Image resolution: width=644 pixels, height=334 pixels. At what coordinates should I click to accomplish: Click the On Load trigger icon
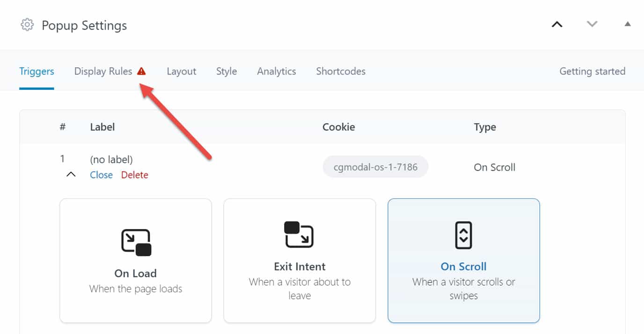coord(136,242)
